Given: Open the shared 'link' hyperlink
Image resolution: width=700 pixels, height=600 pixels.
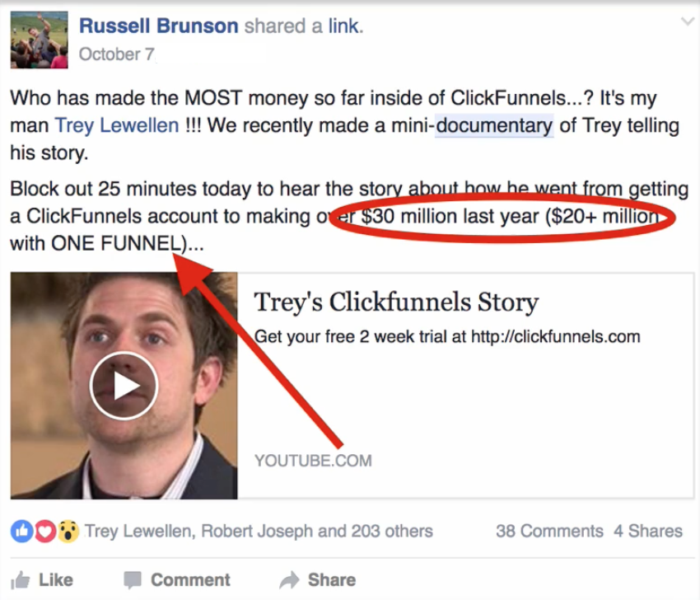Looking at the screenshot, I should pyautogui.click(x=344, y=26).
